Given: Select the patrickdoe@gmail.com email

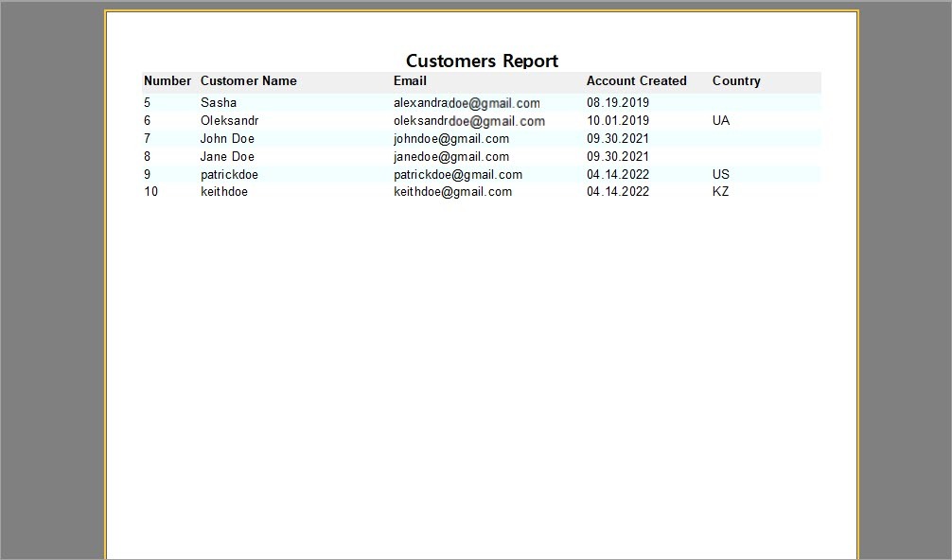Looking at the screenshot, I should (458, 174).
